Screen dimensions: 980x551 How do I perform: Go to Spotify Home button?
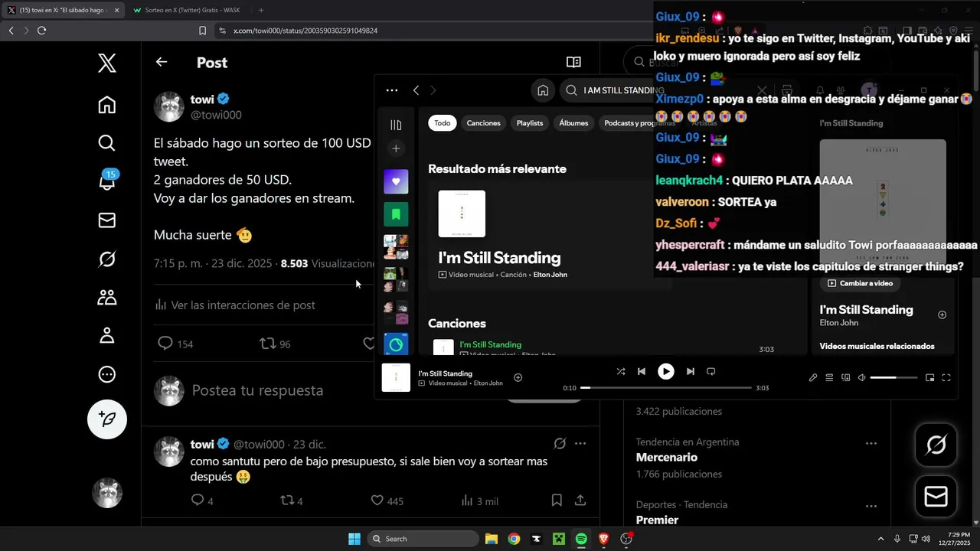[x=543, y=90]
